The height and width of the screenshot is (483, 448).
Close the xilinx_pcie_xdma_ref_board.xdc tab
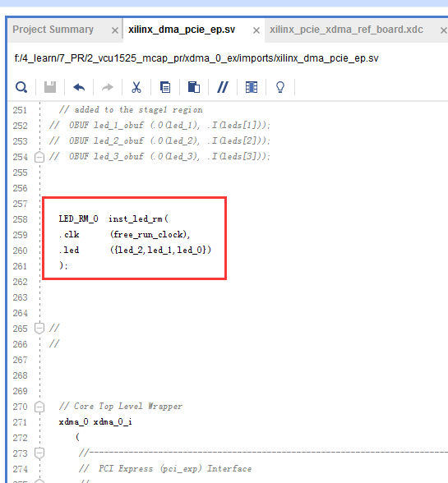pyautogui.click(x=443, y=30)
